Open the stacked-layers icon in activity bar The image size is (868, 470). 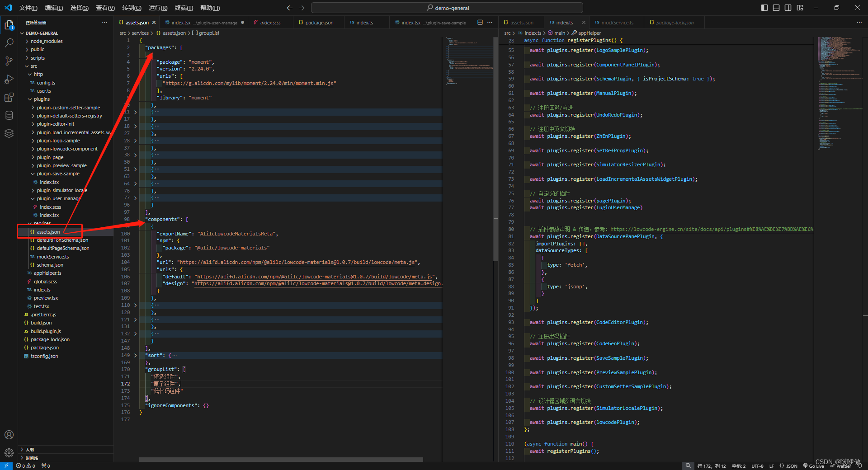[9, 133]
